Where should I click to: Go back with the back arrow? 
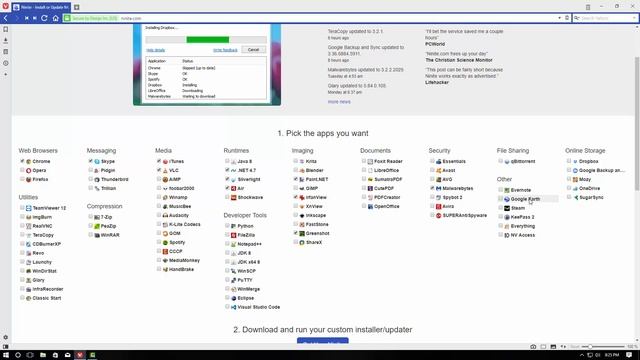click(6, 18)
